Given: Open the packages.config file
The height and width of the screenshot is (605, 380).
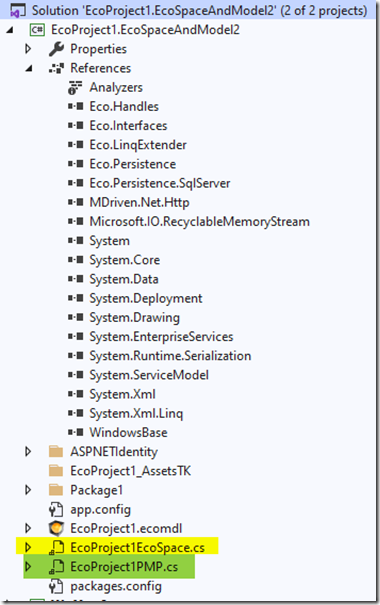Looking at the screenshot, I should click(x=116, y=586).
